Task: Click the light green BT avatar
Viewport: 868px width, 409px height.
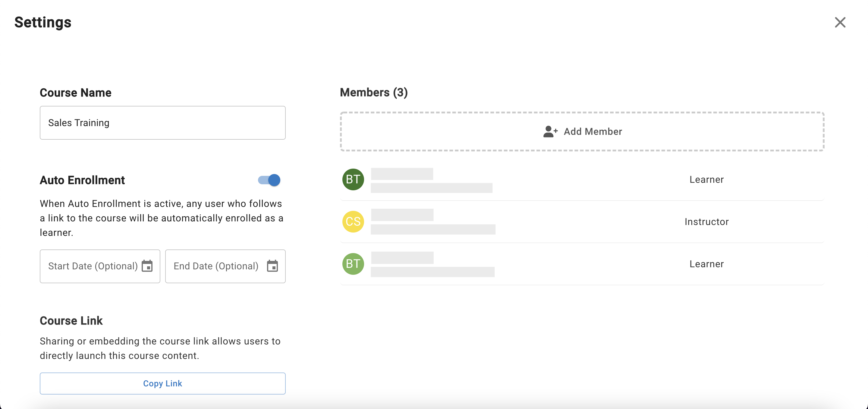Action: 353,264
